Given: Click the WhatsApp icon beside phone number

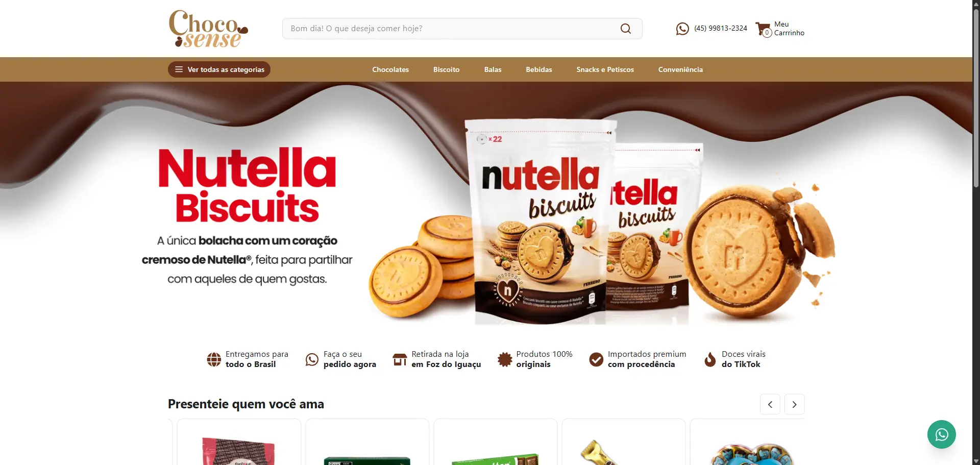Looking at the screenshot, I should [682, 29].
